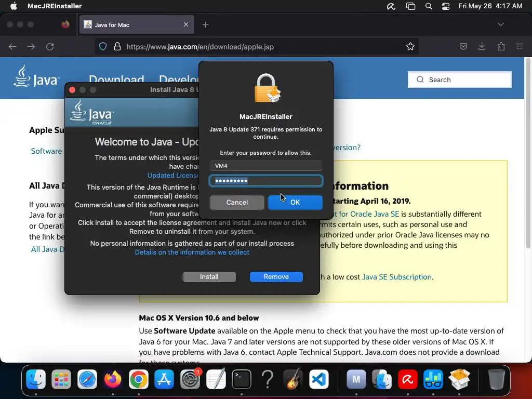Click the Java logo on the website header
Image resolution: width=532 pixels, height=399 pixels.
[x=36, y=76]
